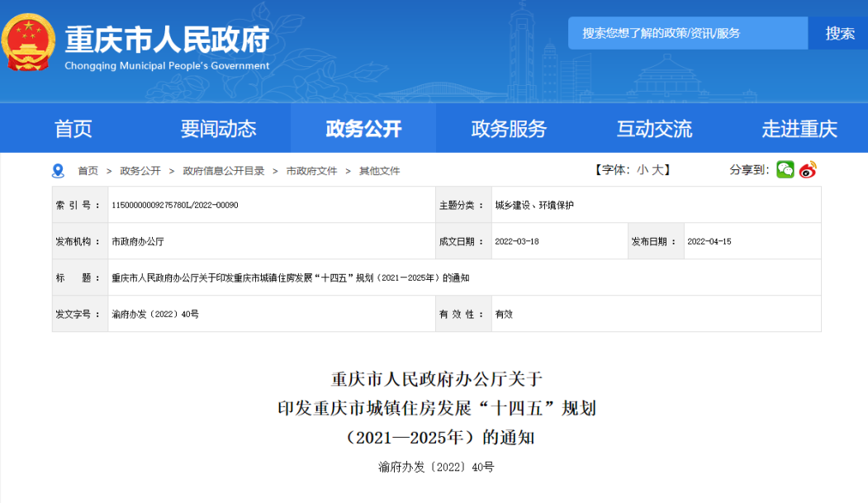The width and height of the screenshot is (868, 503).
Task: Select the 市政府办公厅 issuing agency value
Action: pos(138,242)
